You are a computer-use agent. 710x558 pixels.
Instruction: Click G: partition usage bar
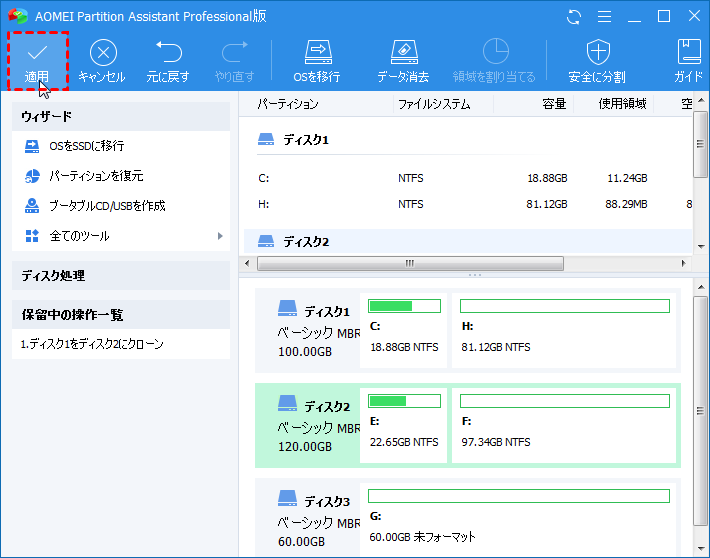(x=519, y=496)
